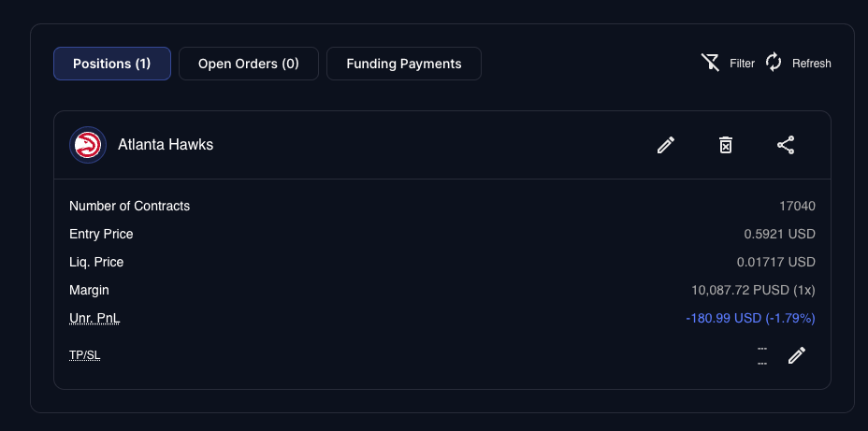The height and width of the screenshot is (431, 868).
Task: Open the Open Orders (0) tab
Action: tap(248, 64)
